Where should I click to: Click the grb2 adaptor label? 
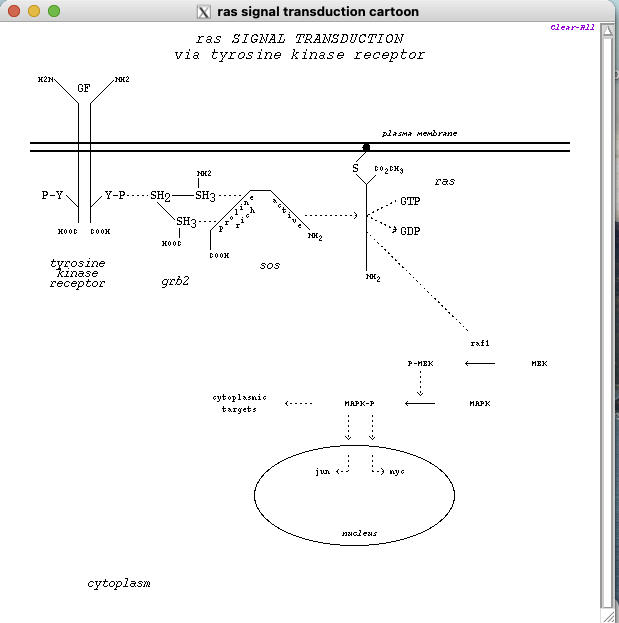(x=175, y=281)
